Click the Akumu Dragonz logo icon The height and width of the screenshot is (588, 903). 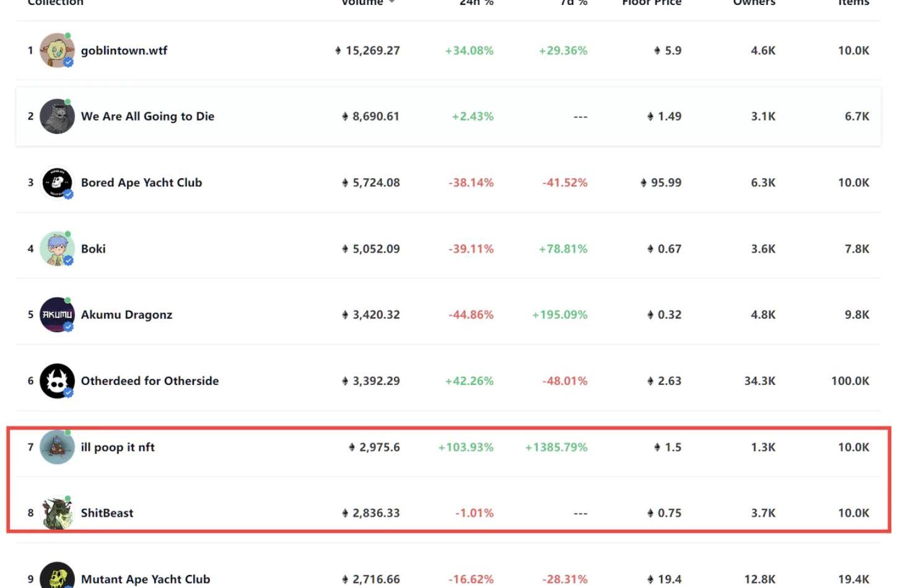pyautogui.click(x=57, y=314)
